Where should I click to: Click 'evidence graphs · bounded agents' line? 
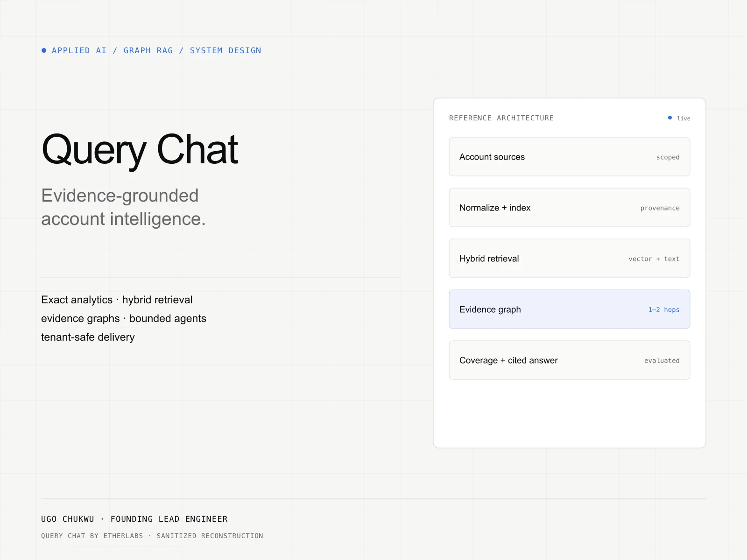[124, 318]
